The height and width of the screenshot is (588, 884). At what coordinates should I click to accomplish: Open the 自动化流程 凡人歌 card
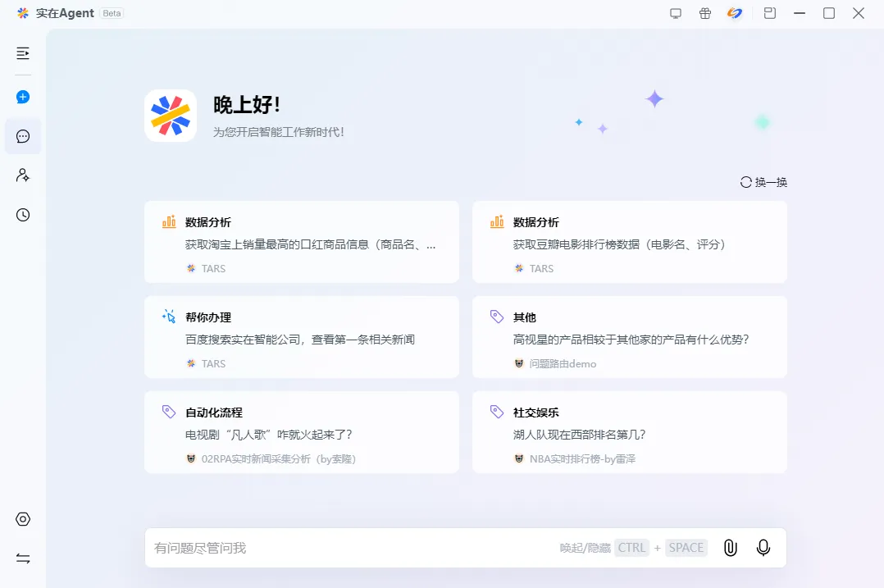tap(302, 432)
